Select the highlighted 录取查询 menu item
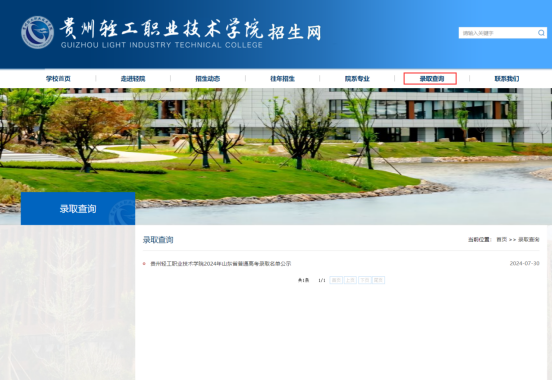Viewport: 553px width, 381px height. click(x=430, y=78)
